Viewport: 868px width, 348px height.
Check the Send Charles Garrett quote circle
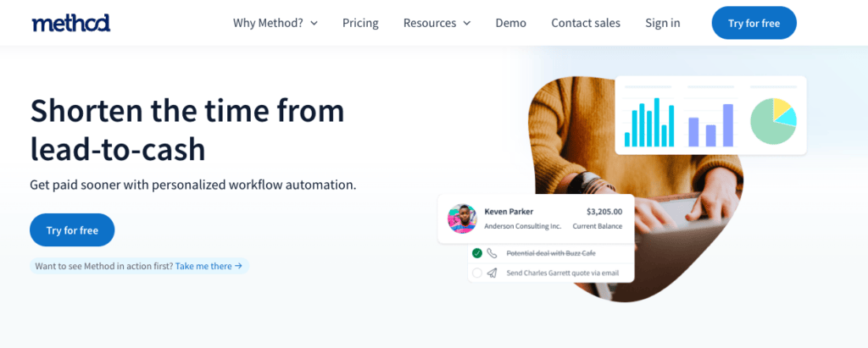point(477,273)
